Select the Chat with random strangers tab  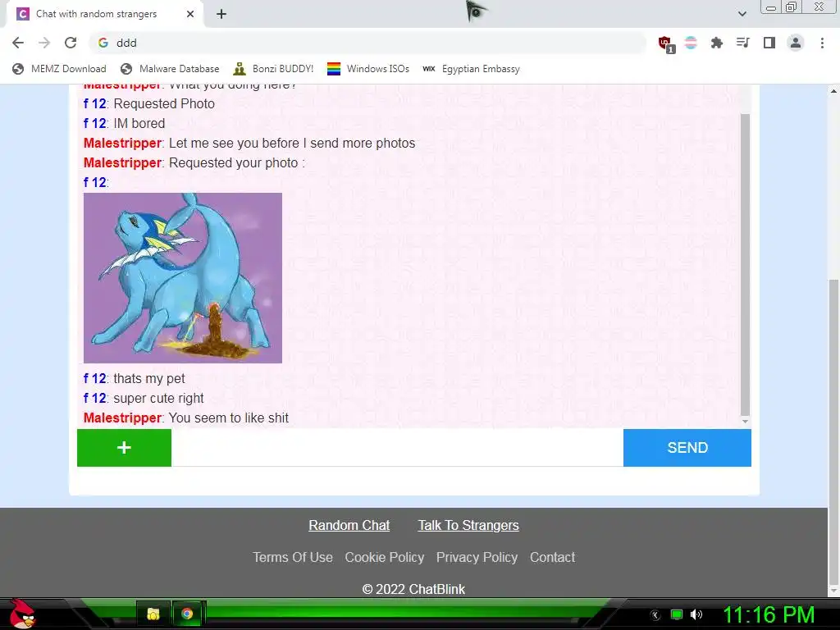(105, 14)
